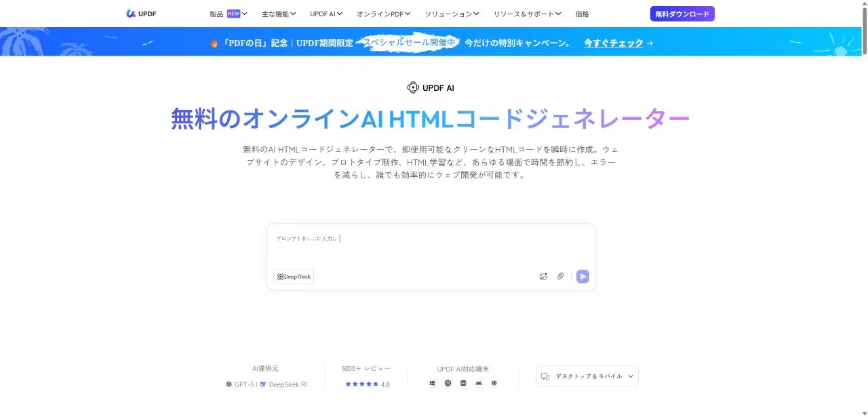Click the Windows platform icon
Image resolution: width=868 pixels, height=417 pixels.
click(x=432, y=383)
